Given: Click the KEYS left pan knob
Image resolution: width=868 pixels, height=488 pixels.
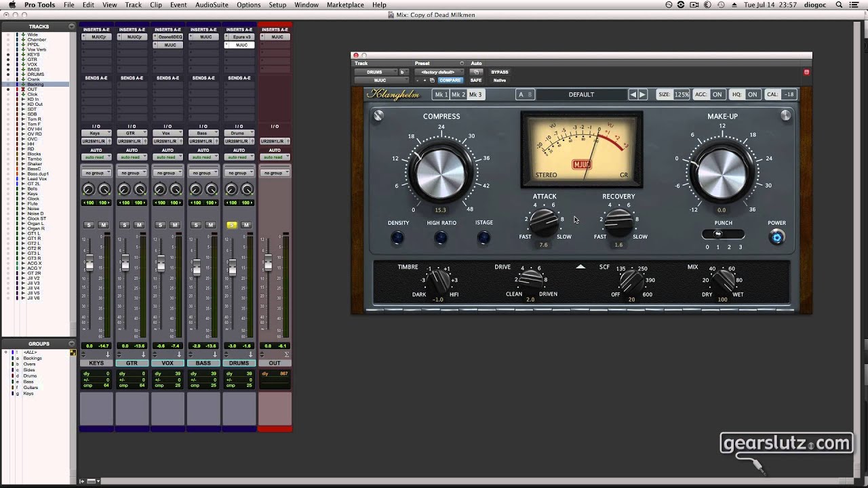Looking at the screenshot, I should click(89, 190).
